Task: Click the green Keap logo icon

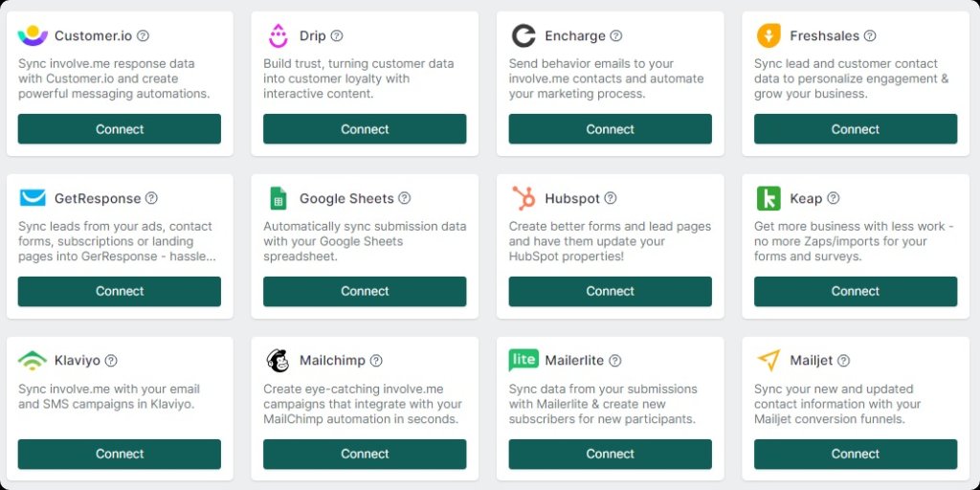Action: (768, 198)
